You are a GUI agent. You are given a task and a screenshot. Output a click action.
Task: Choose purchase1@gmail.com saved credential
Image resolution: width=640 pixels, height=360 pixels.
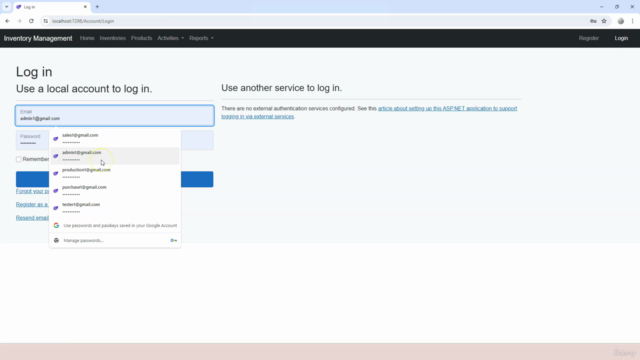coord(115,191)
